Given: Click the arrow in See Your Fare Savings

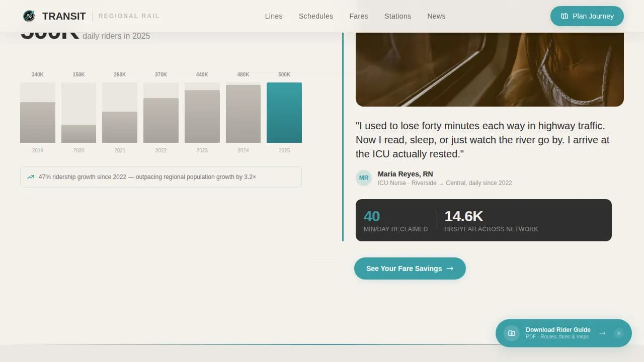Looking at the screenshot, I should 450,268.
